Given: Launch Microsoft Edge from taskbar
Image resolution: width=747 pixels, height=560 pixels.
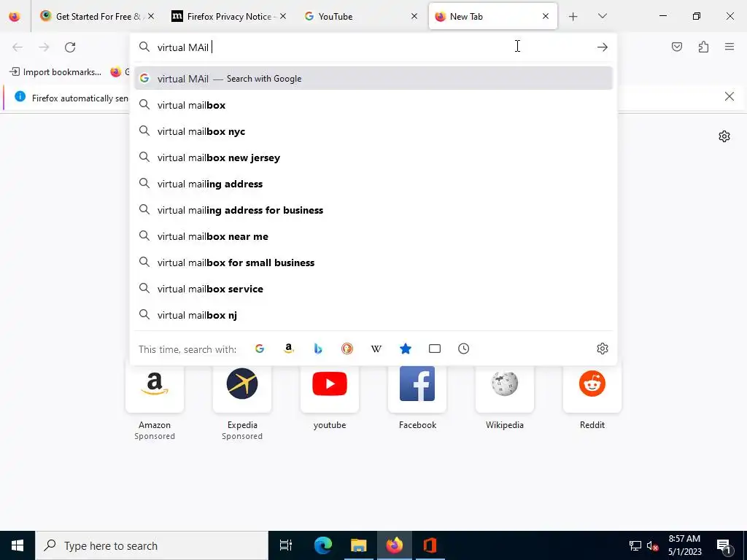Looking at the screenshot, I should [x=322, y=545].
